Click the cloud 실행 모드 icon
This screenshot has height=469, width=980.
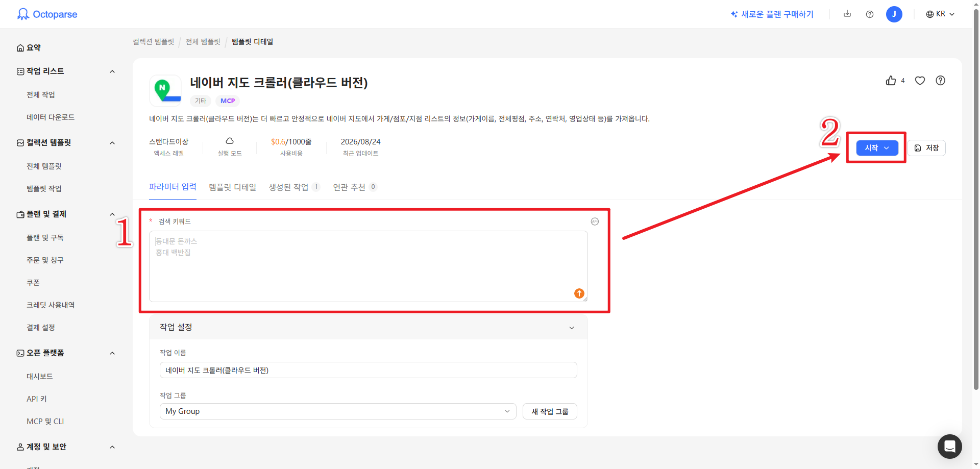click(230, 141)
